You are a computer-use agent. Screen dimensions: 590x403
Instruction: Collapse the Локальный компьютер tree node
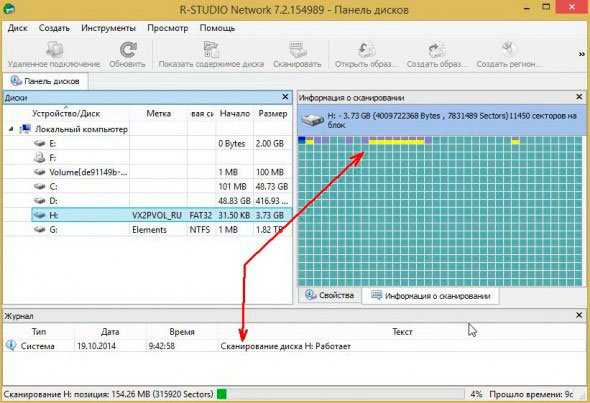point(11,129)
